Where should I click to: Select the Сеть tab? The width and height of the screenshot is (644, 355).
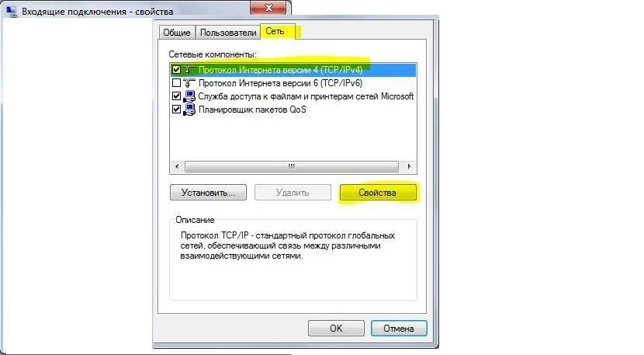point(278,32)
